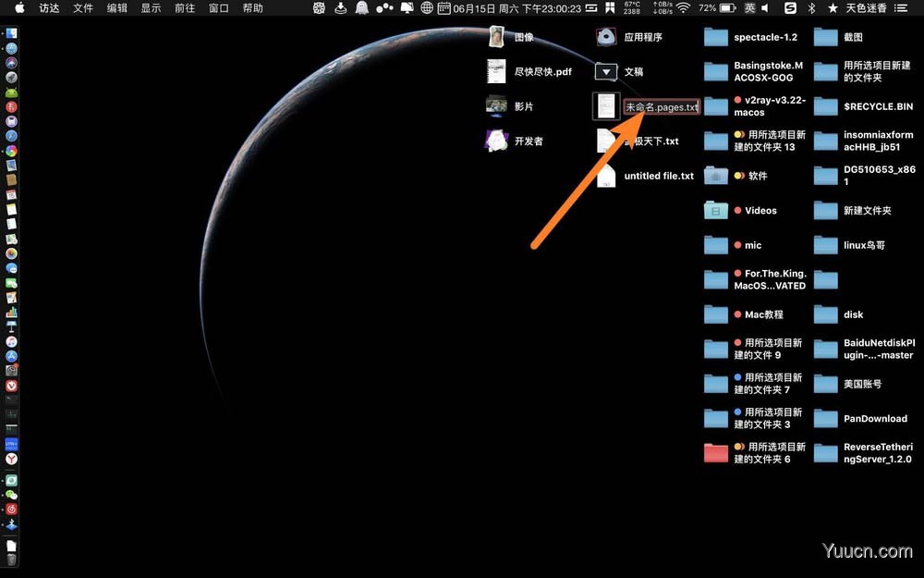Open Yandex browser Y icon in Dock
This screenshot has height=578, width=924.
[11, 459]
